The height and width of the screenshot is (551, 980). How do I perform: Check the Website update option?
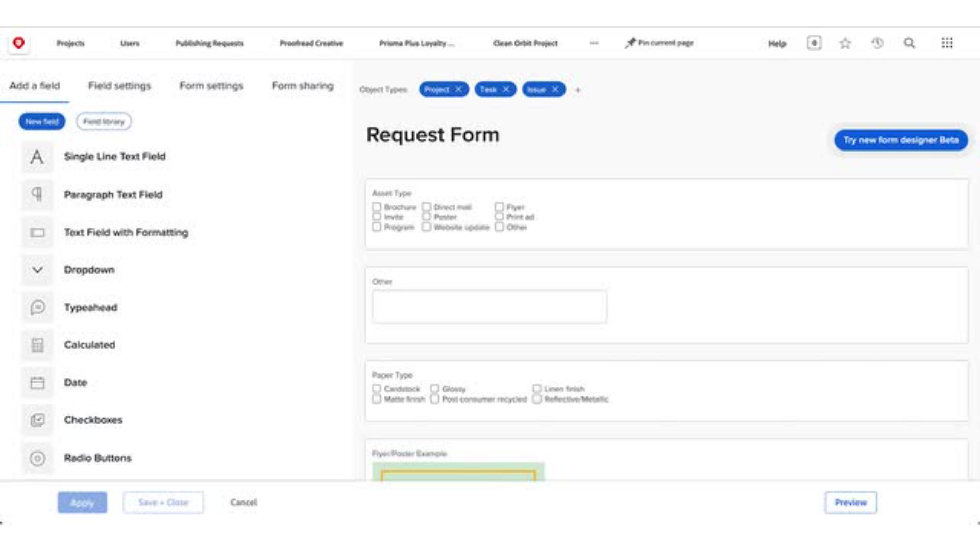427,227
